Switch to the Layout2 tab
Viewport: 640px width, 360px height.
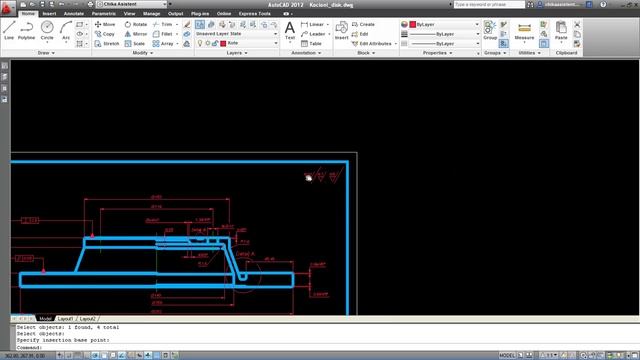click(x=88, y=319)
